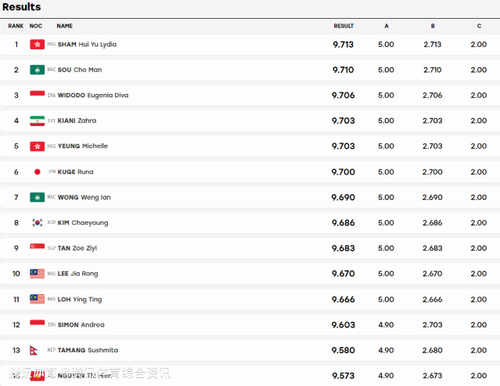This screenshot has height=386, width=500.
Task: Select result value 9.686
Action: (343, 223)
